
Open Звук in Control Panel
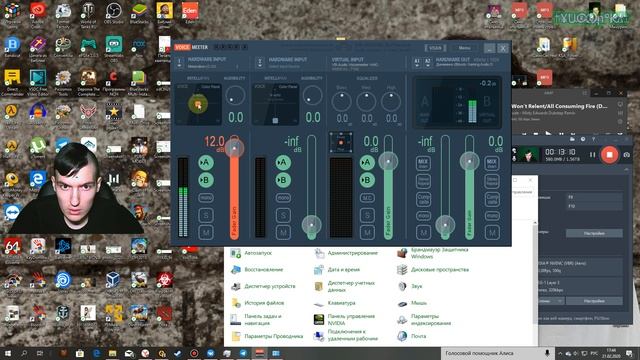tap(410, 286)
